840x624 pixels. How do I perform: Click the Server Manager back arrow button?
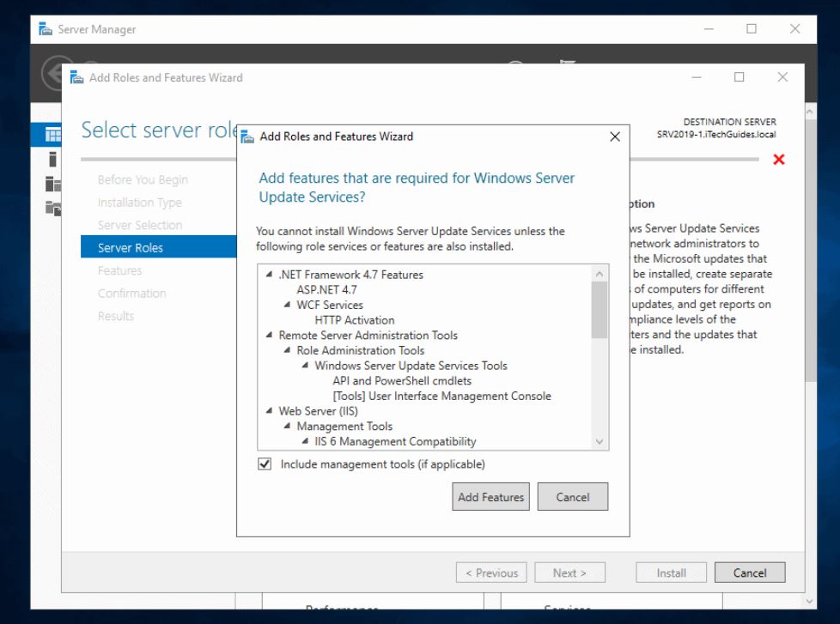click(x=52, y=73)
